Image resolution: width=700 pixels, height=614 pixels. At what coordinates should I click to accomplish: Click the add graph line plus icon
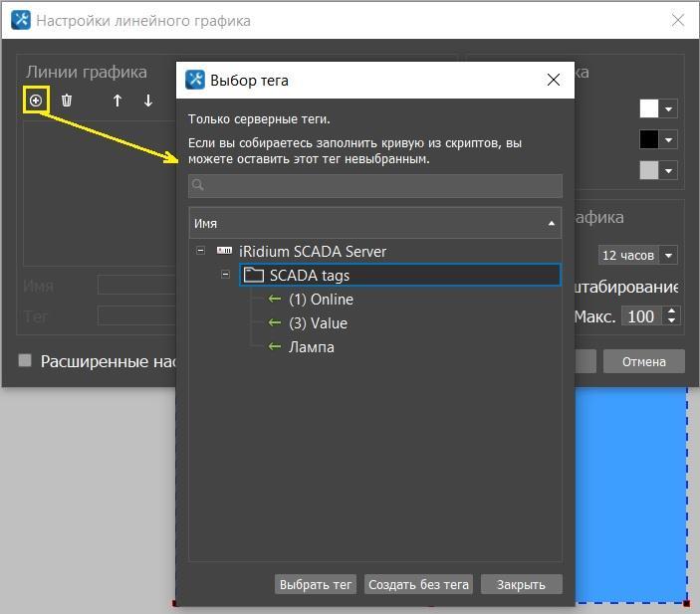coord(36,100)
